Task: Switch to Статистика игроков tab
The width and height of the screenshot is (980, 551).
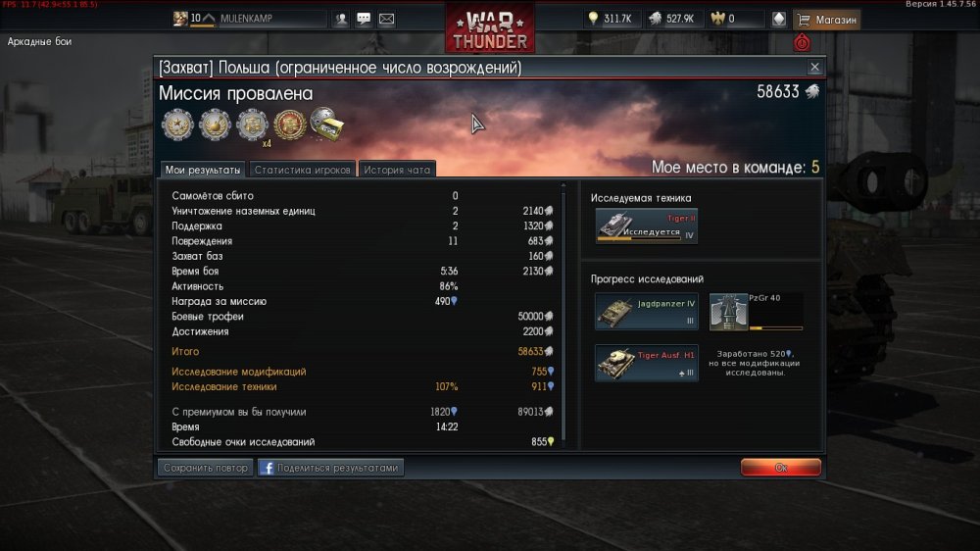Action: (x=302, y=170)
